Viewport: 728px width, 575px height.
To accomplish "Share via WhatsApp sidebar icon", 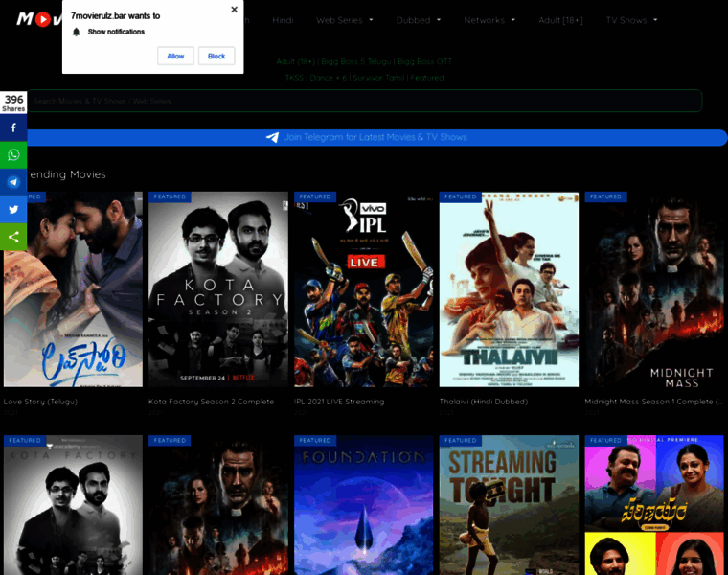I will pos(13,155).
